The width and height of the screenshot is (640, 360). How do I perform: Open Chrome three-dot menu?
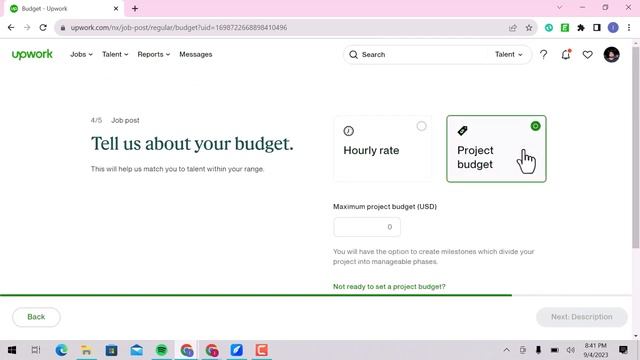[629, 28]
